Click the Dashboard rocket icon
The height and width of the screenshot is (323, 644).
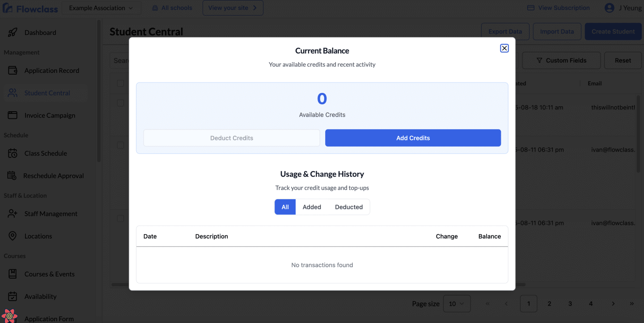point(13,33)
